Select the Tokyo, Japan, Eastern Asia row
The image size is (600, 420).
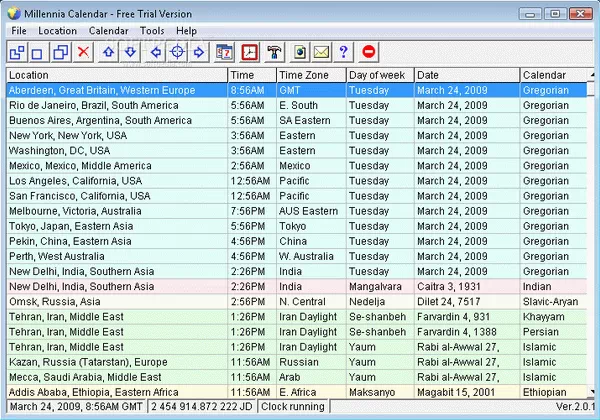pos(117,226)
